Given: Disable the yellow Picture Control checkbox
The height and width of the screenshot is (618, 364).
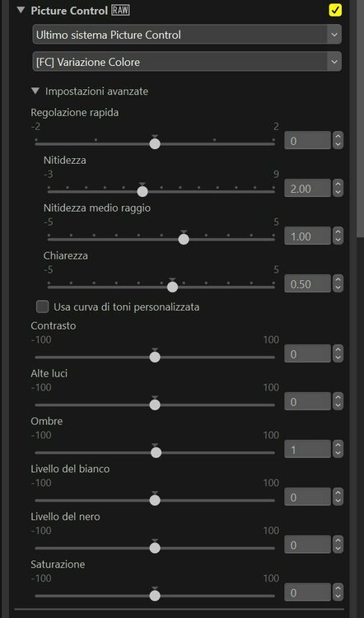Looking at the screenshot, I should coord(335,11).
